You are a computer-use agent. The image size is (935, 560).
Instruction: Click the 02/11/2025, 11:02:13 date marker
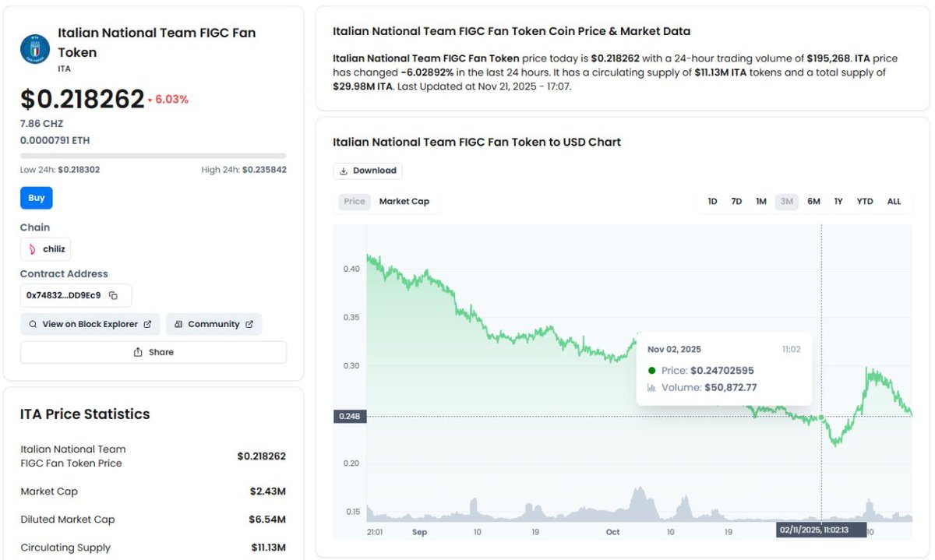pyautogui.click(x=822, y=530)
